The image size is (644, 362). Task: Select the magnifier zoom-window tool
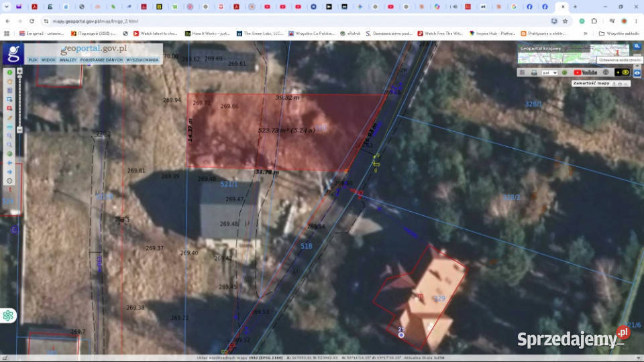coord(9,136)
